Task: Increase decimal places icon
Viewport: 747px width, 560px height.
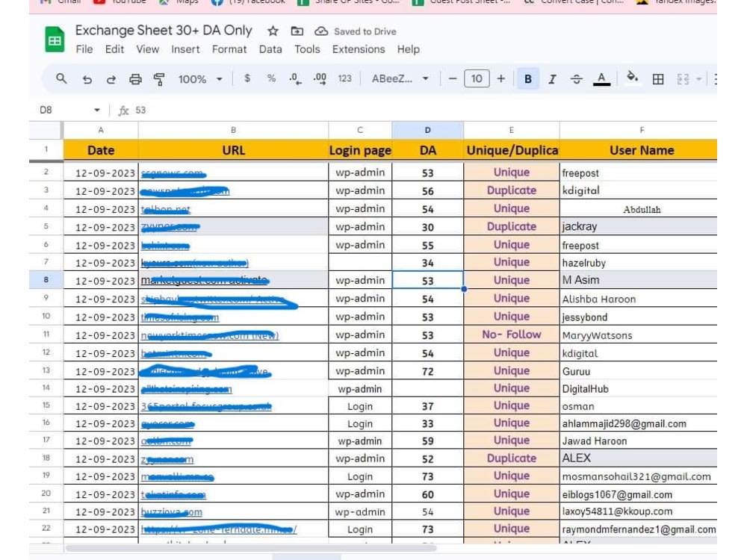Action: pos(320,79)
